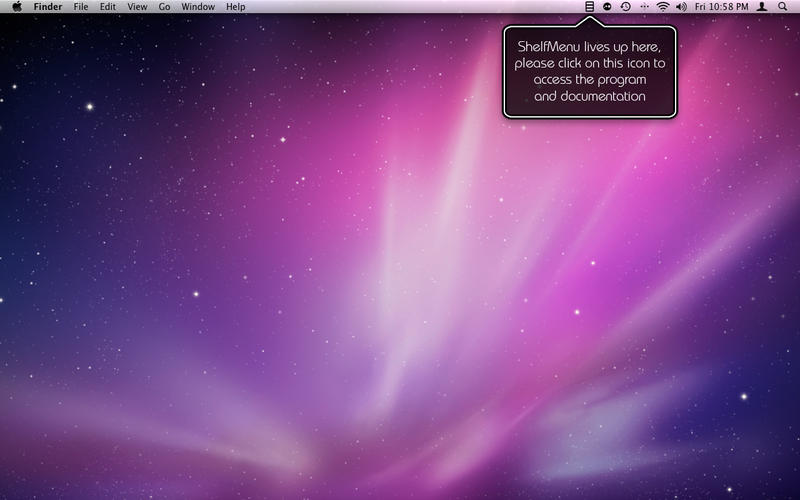Click the ShelfMenu welcome tooltip bubble
The height and width of the screenshot is (500, 800).
point(589,71)
